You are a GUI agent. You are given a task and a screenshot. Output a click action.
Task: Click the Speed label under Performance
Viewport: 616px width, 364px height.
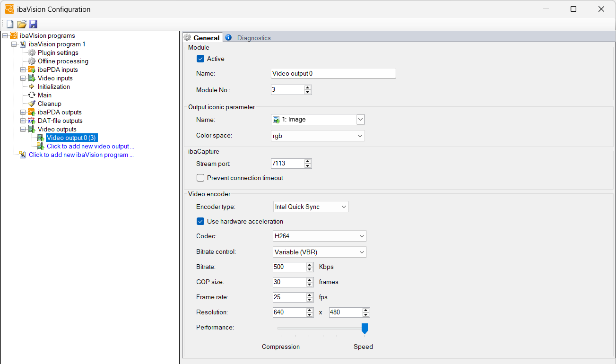point(363,347)
